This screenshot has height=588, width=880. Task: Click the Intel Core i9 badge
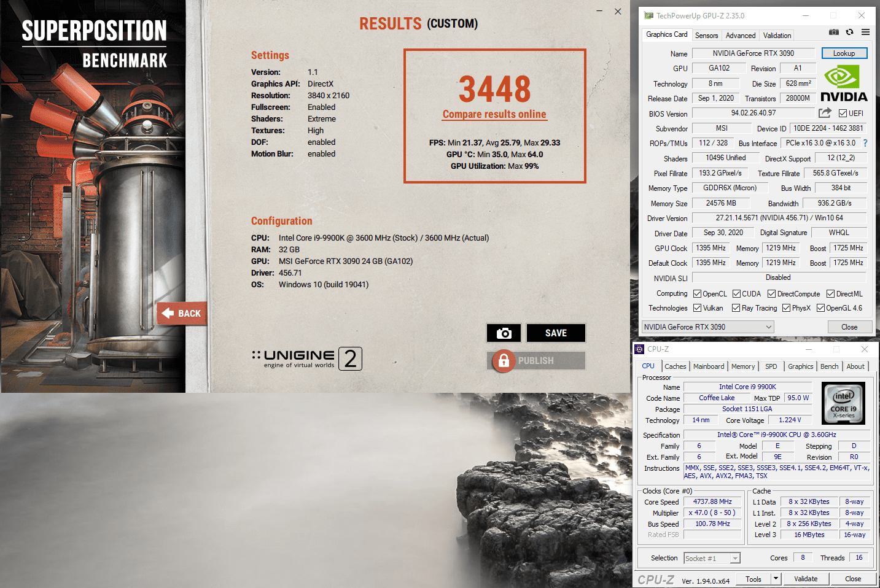coord(843,403)
